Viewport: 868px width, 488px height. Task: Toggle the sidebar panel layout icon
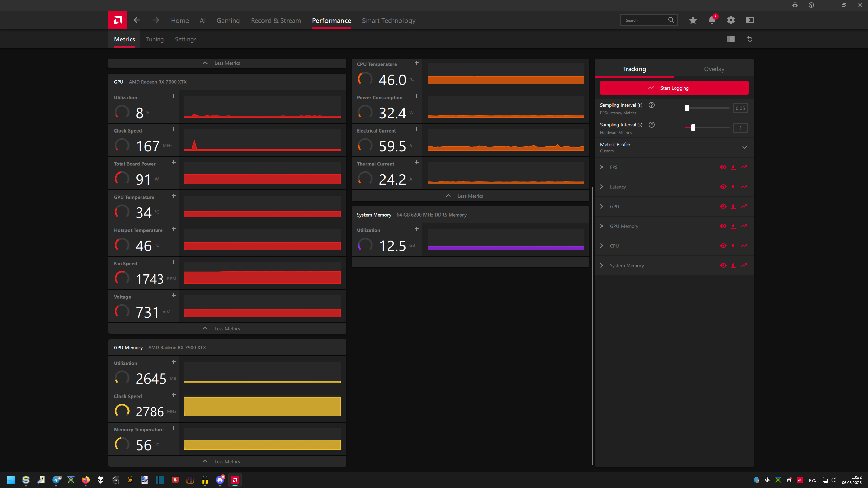750,20
